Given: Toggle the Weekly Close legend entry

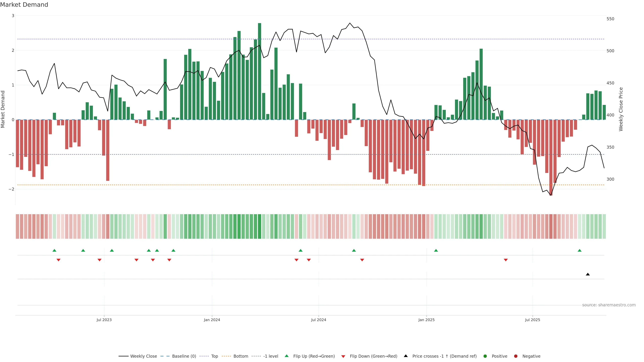Looking at the screenshot, I should click(143, 356).
